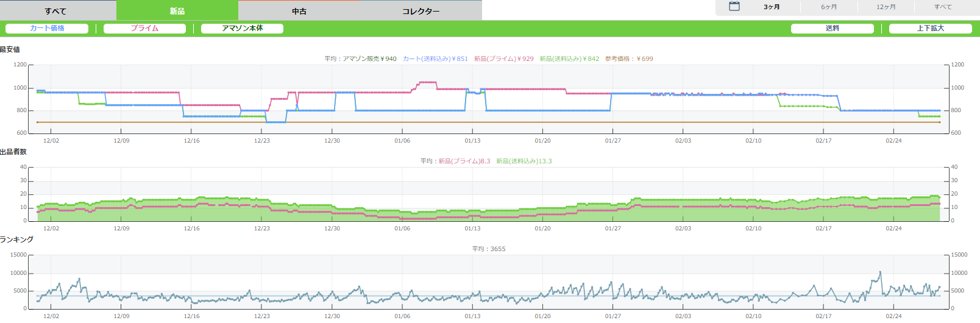
Task: Enable 上下拡大 vertical zoom
Action: pos(930,29)
